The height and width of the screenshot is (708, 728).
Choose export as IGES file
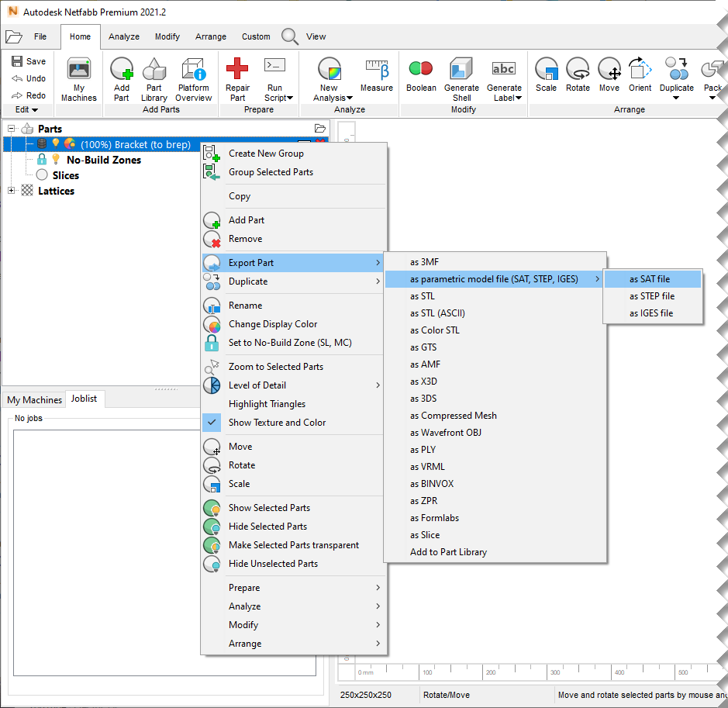(x=653, y=313)
